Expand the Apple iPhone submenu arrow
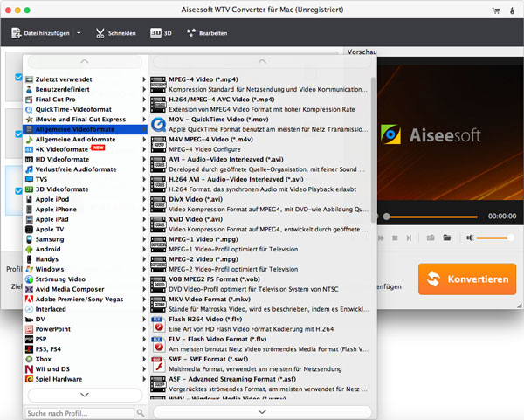The height and width of the screenshot is (420, 524). tap(144, 210)
